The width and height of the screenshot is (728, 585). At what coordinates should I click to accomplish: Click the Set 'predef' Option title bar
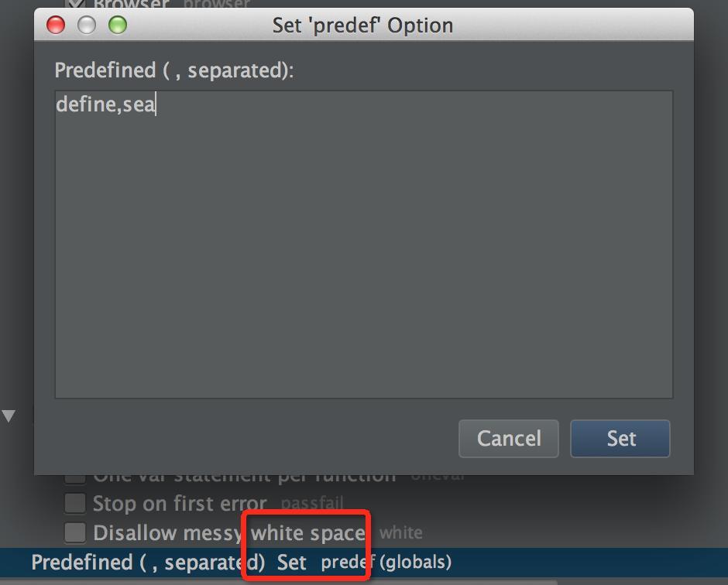[362, 25]
